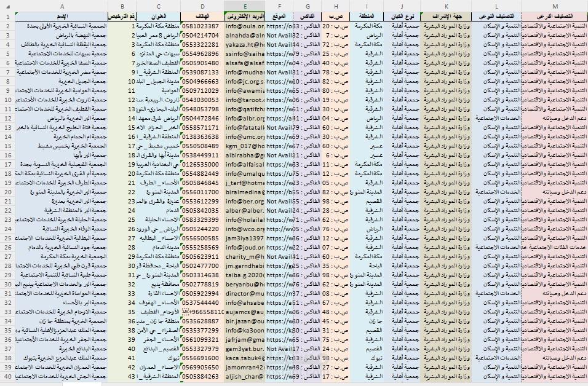Select phone cell 0553322281
This screenshot has width=588, height=386.
pos(202,45)
